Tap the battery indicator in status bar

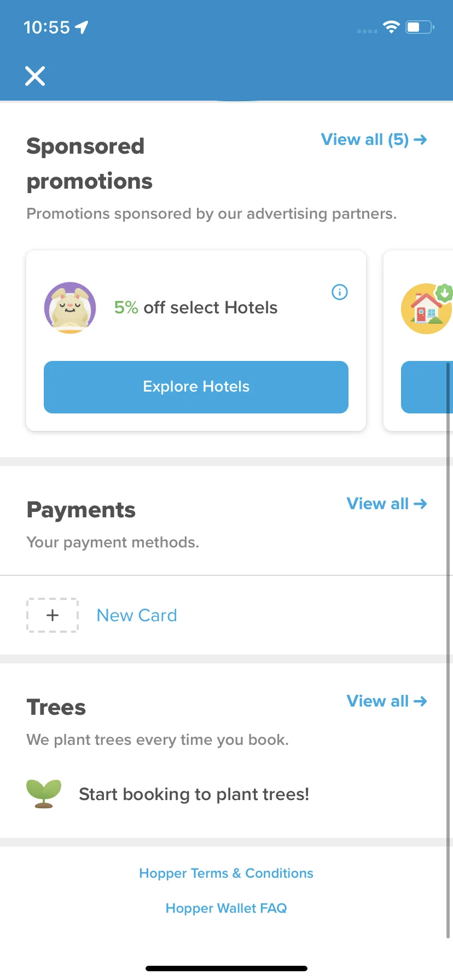420,27
